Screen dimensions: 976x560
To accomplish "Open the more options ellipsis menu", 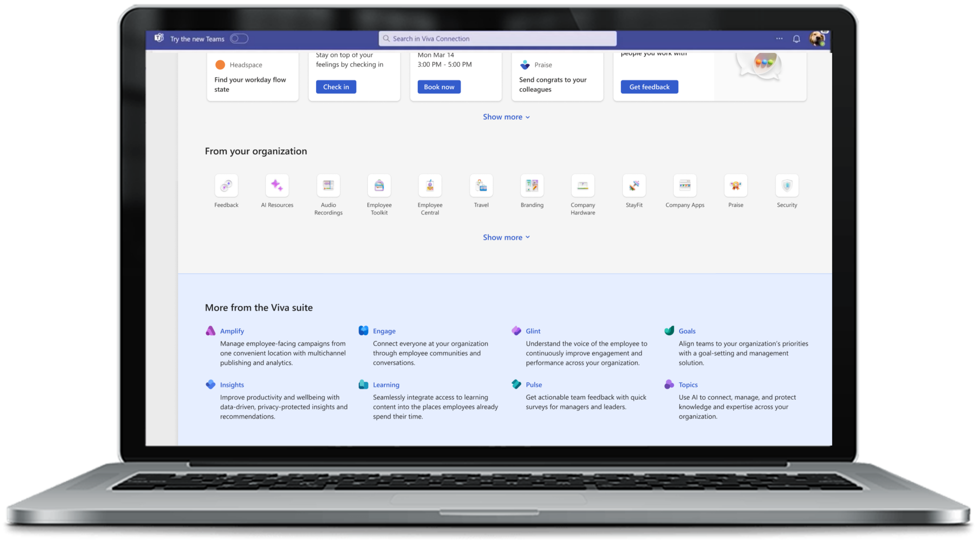I will pyautogui.click(x=779, y=39).
